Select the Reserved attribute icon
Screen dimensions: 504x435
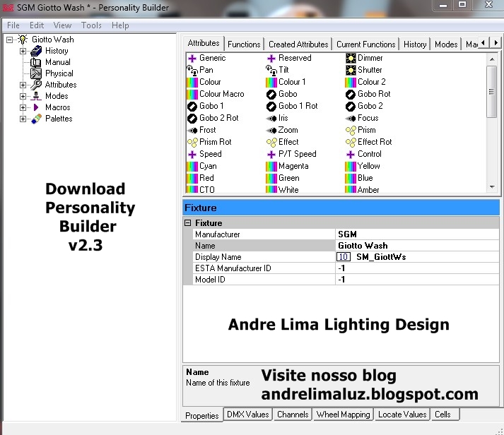click(271, 58)
